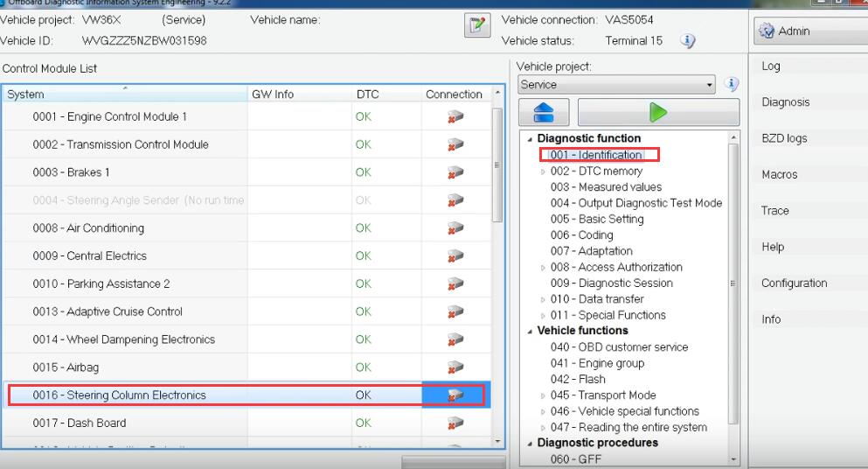
Task: Click the module list vertical scrollbar thumb
Action: pos(497,164)
